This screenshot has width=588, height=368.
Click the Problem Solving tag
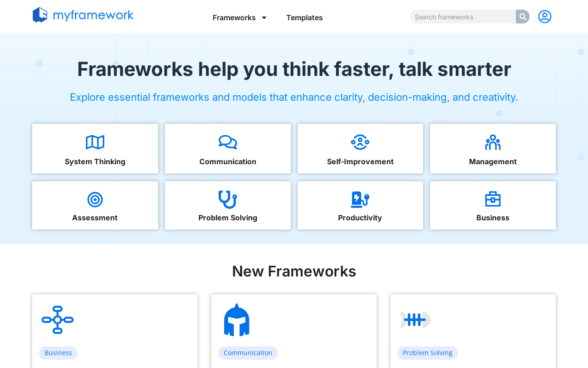(x=428, y=352)
